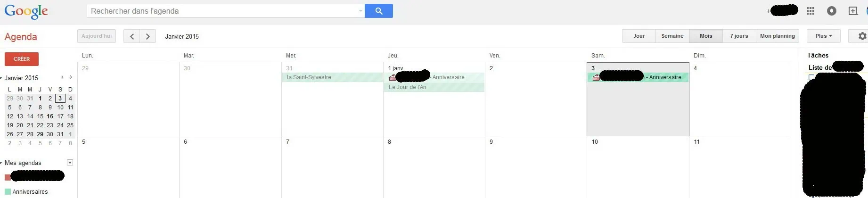Click the blue search magnifier button
Viewport: 868px width, 198px height.
tap(379, 11)
